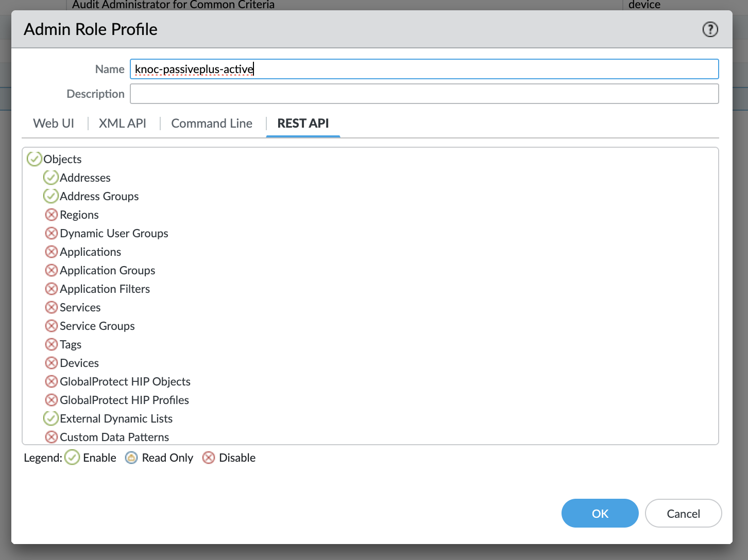
Task: Toggle the permission icon for Applications
Action: pos(51,251)
